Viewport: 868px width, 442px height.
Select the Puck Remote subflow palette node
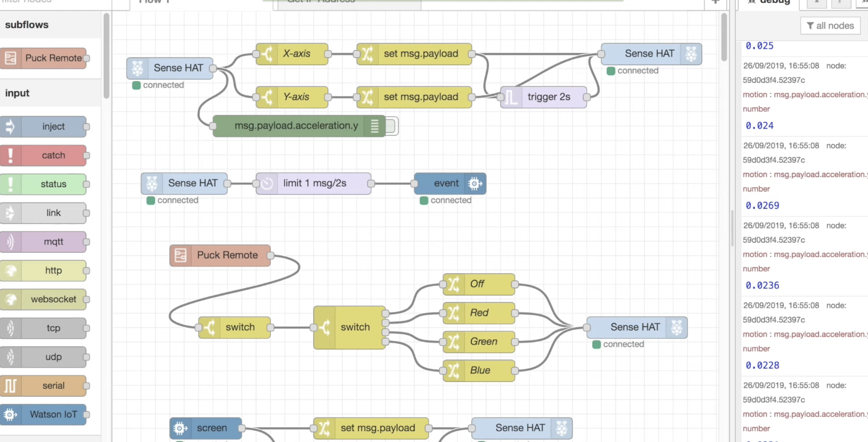pos(43,58)
